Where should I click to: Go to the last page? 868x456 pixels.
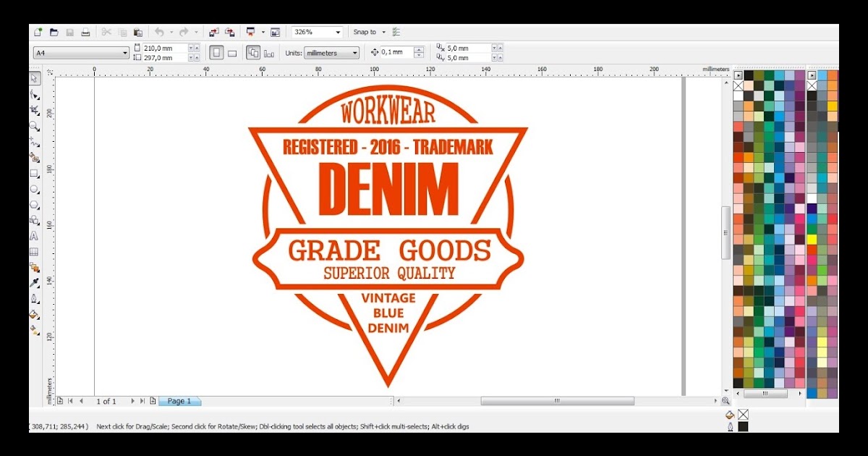(x=142, y=401)
